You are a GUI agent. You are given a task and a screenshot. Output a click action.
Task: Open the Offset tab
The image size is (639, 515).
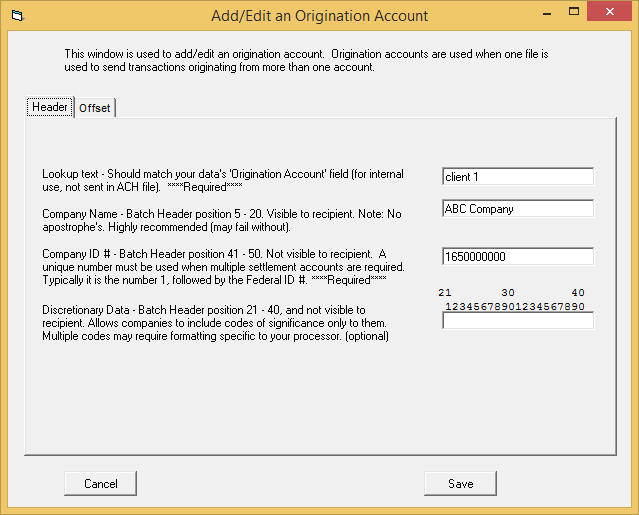tap(95, 108)
